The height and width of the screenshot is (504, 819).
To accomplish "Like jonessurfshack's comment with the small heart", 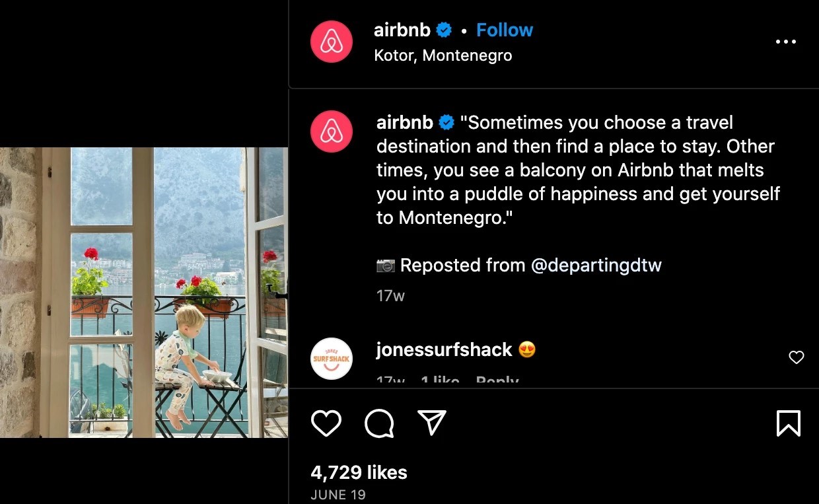I will coord(797,357).
